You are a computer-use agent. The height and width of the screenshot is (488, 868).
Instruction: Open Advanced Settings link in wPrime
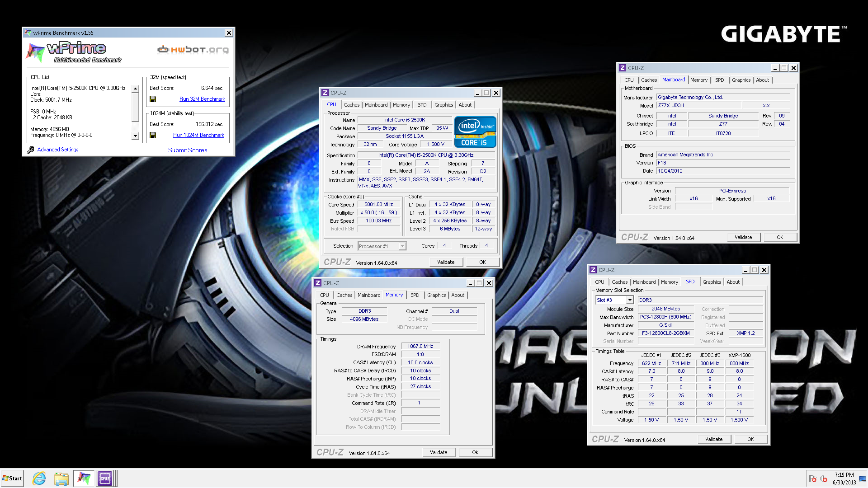(58, 150)
